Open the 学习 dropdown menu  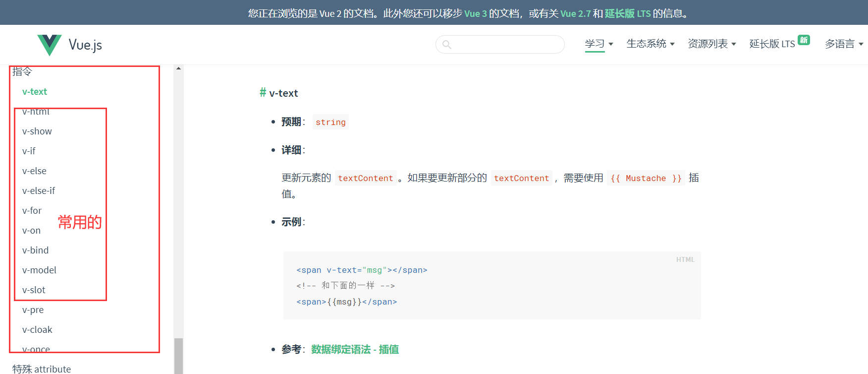click(x=599, y=44)
